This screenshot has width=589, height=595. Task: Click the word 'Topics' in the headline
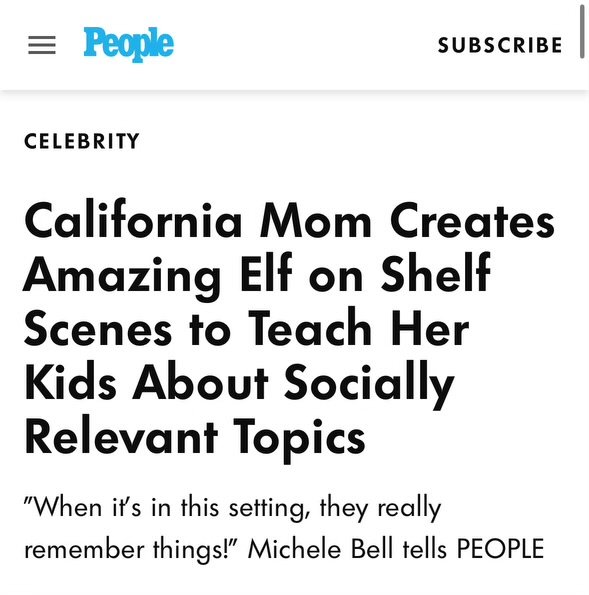click(299, 440)
